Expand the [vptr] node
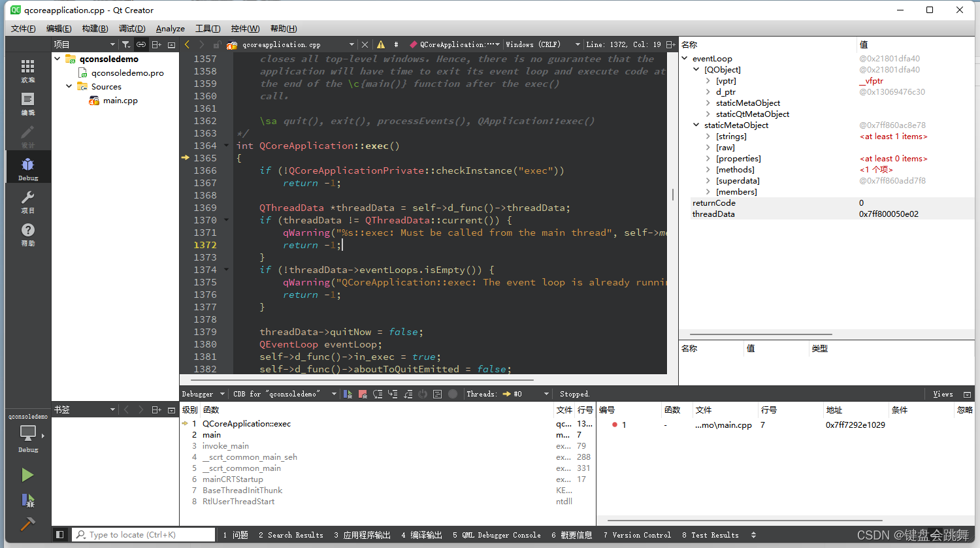The image size is (980, 548). (x=708, y=80)
